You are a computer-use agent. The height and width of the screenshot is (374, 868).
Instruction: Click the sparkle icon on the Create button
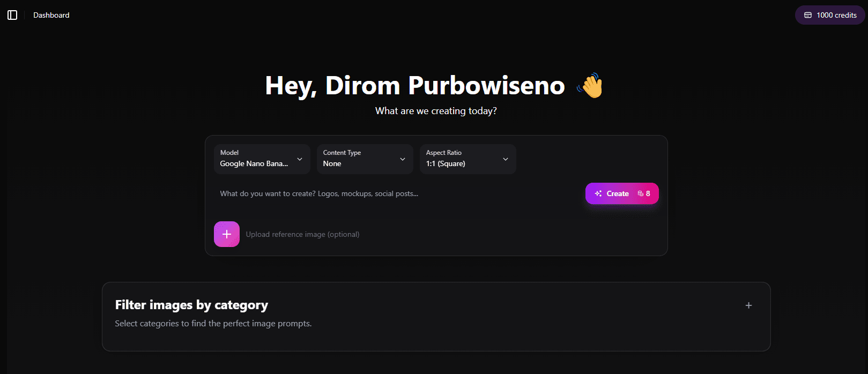pyautogui.click(x=598, y=193)
